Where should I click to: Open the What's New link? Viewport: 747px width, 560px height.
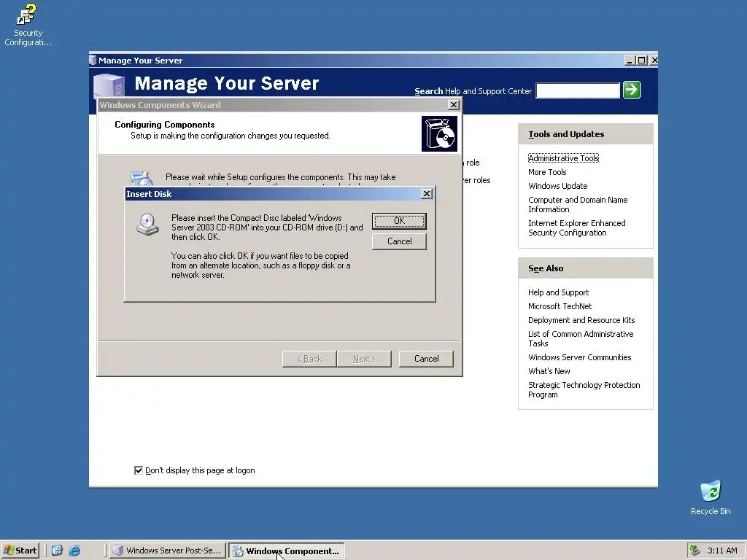[549, 371]
